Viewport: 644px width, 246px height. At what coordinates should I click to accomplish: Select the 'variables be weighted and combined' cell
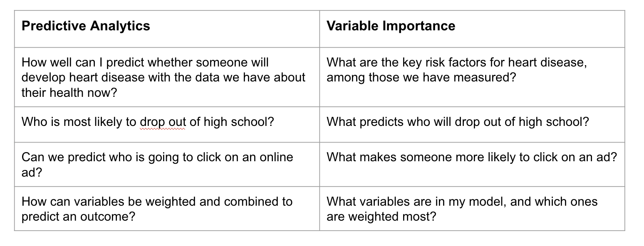point(167,208)
